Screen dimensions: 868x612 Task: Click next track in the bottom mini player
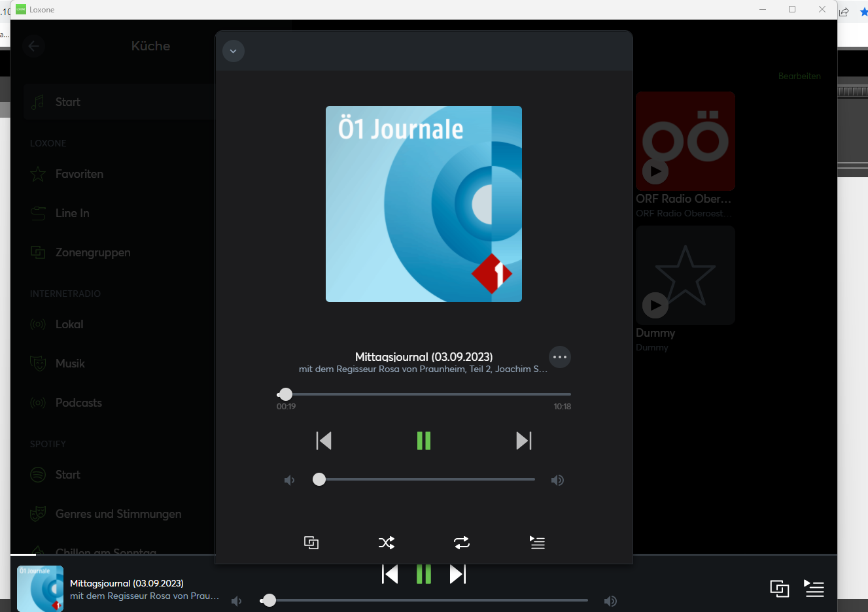tap(458, 574)
